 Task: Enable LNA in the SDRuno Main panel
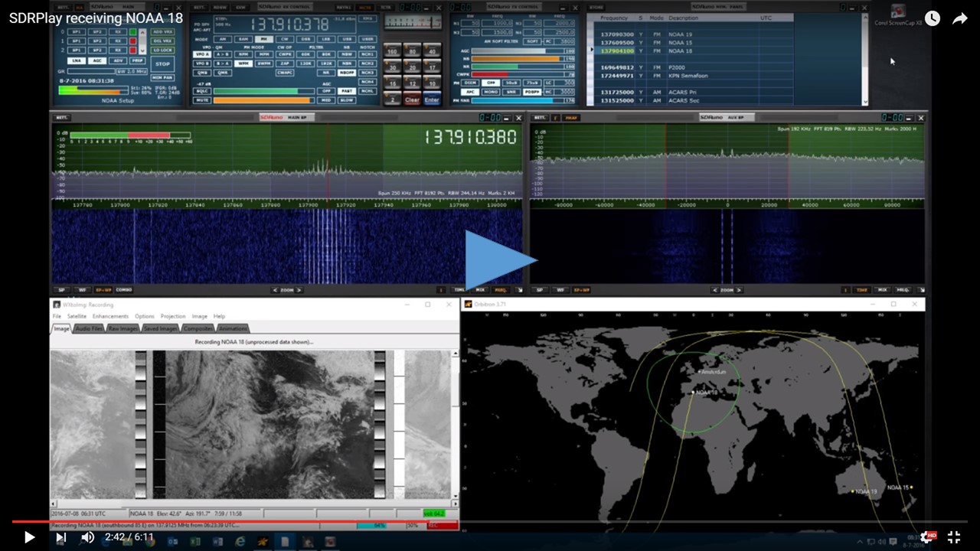click(77, 60)
